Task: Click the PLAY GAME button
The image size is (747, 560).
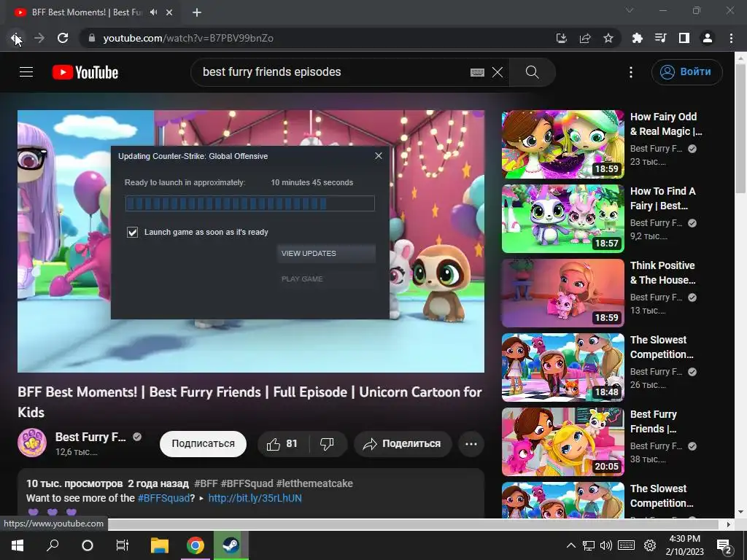Action: tap(326, 279)
